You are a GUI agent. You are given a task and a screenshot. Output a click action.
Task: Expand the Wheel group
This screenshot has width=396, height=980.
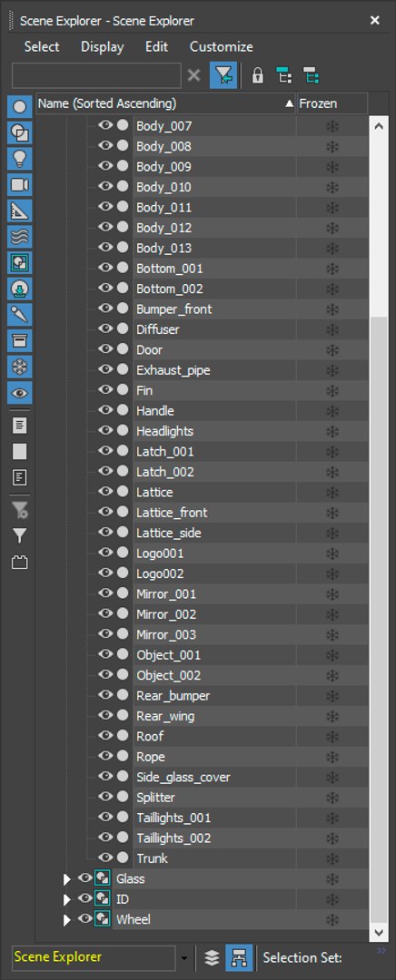click(67, 921)
